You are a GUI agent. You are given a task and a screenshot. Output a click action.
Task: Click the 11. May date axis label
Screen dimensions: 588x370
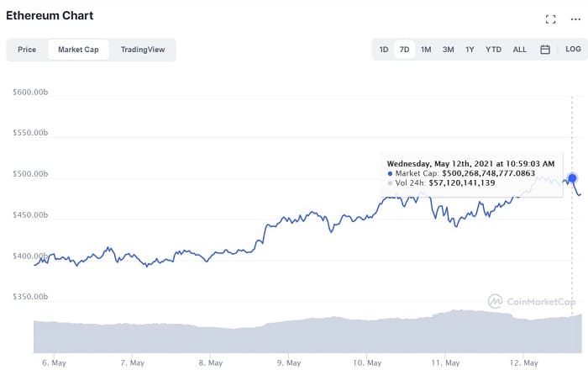[x=445, y=363]
